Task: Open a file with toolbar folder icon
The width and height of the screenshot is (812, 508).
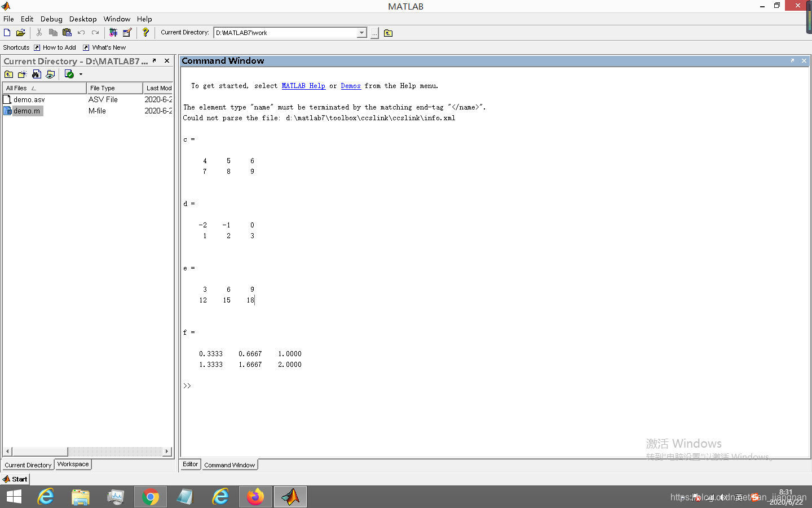Action: click(x=20, y=33)
